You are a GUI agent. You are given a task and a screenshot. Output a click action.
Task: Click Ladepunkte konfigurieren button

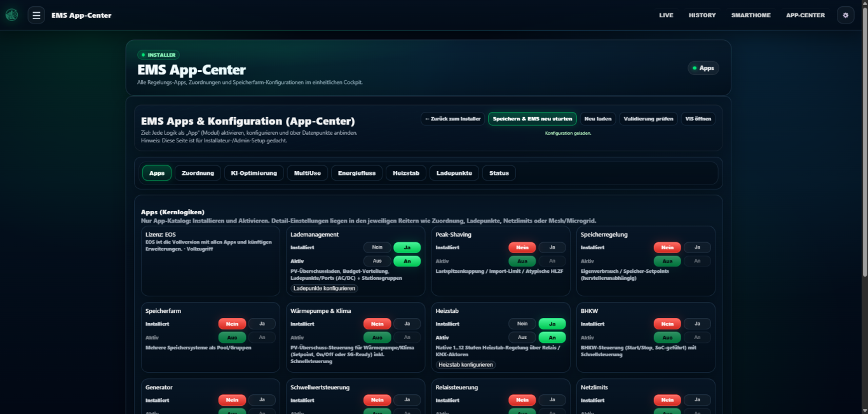click(x=324, y=289)
